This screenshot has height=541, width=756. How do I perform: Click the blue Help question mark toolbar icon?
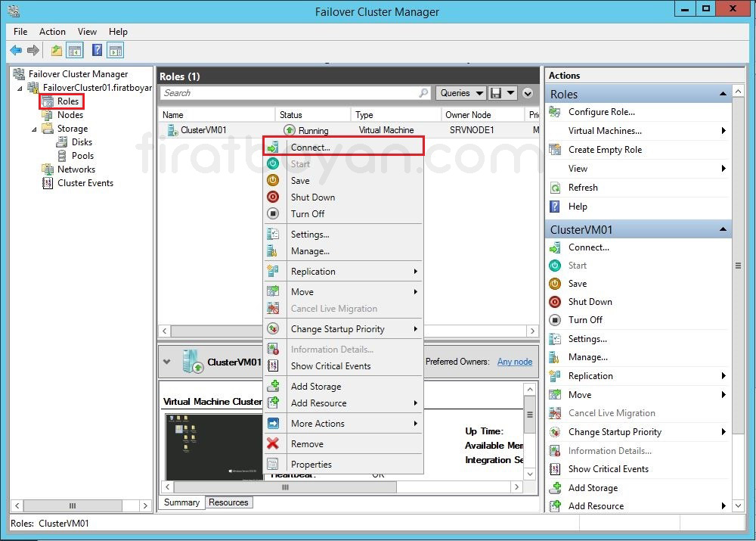pyautogui.click(x=97, y=50)
